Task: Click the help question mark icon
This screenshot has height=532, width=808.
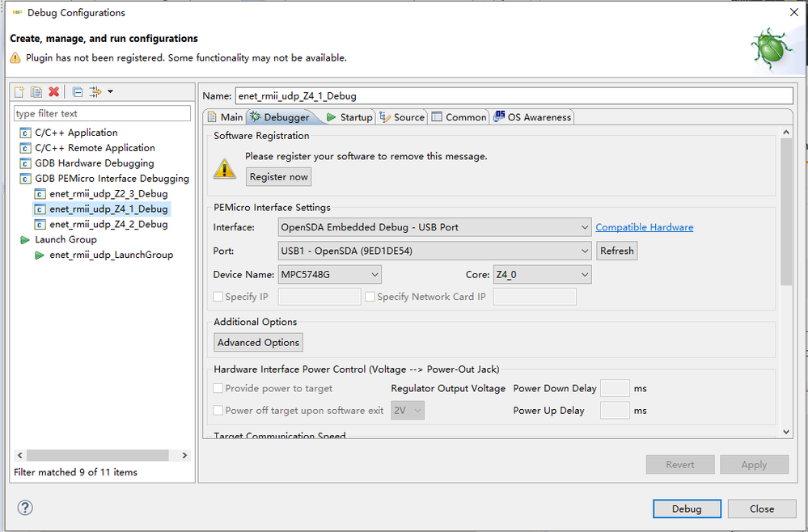Action: [25, 508]
